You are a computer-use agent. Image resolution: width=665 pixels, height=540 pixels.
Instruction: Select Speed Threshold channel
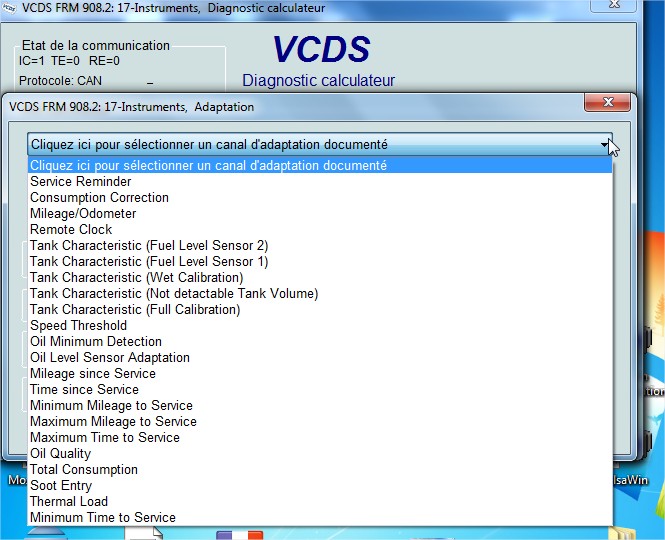click(78, 326)
